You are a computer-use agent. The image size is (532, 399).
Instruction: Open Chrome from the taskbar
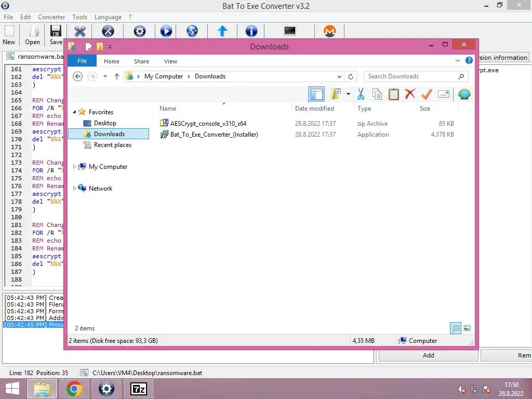(x=74, y=389)
